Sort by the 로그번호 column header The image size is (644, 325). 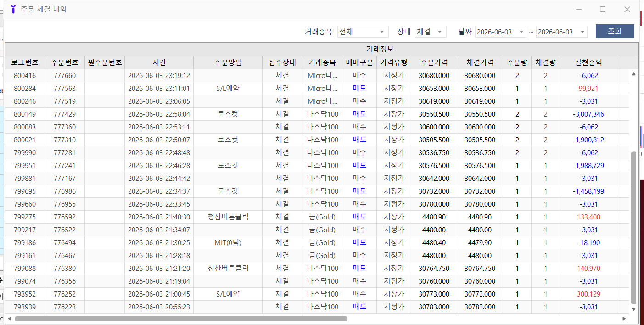coord(25,62)
